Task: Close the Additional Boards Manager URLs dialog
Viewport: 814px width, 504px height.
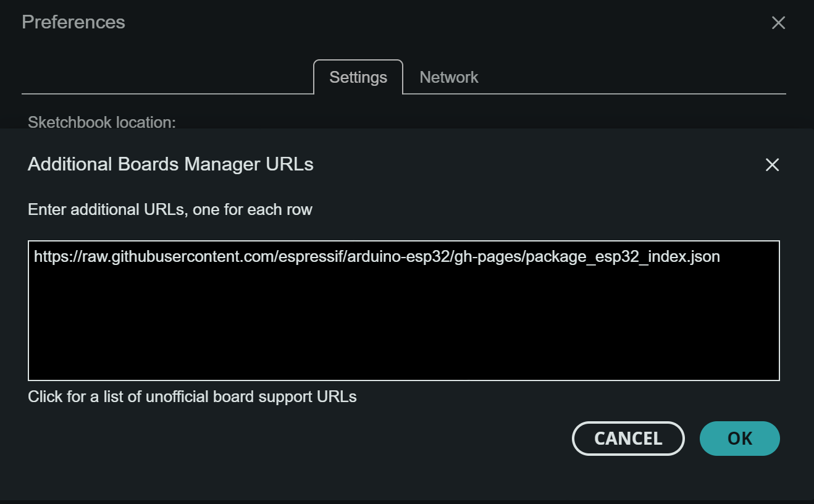Action: click(x=772, y=165)
